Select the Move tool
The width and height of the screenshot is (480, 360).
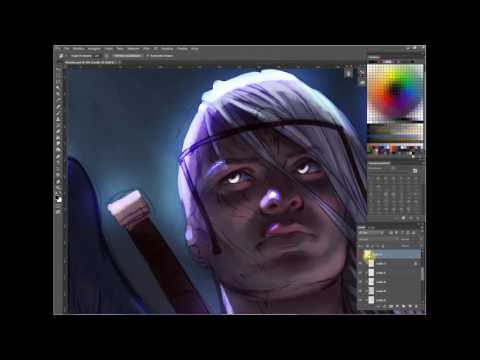point(59,69)
